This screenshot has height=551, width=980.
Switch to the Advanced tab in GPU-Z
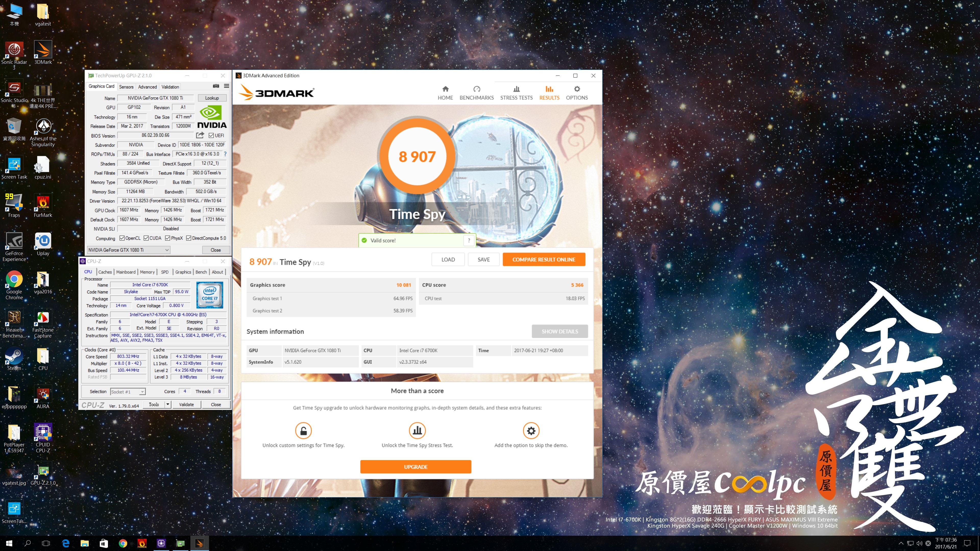(147, 87)
